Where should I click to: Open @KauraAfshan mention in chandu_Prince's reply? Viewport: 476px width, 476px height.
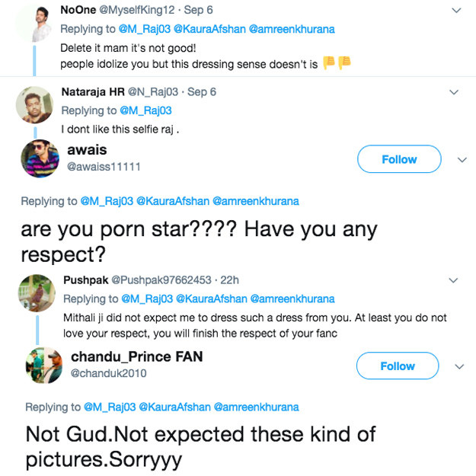(174, 407)
